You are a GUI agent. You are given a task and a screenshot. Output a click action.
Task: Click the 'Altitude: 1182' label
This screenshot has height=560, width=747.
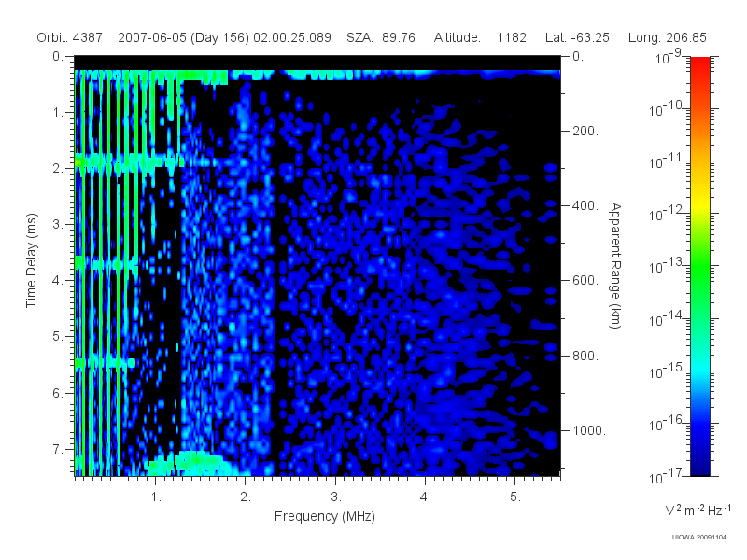[480, 37]
